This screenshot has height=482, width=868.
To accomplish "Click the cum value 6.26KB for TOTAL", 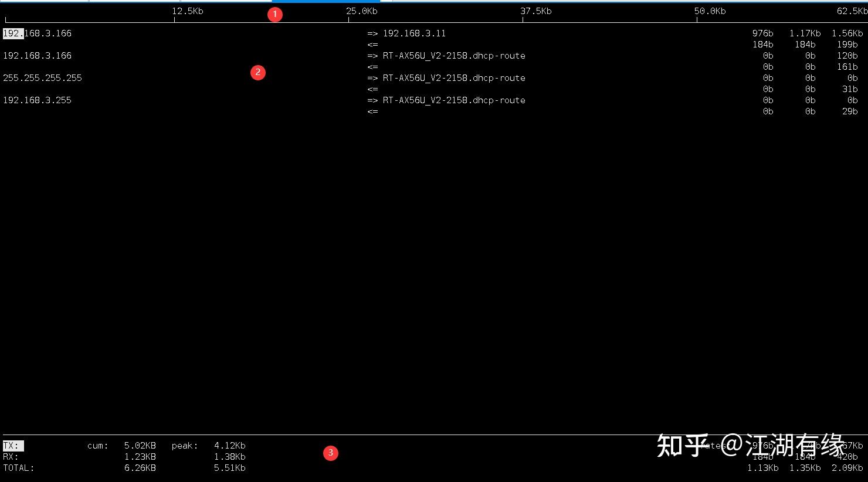I will tap(140, 467).
